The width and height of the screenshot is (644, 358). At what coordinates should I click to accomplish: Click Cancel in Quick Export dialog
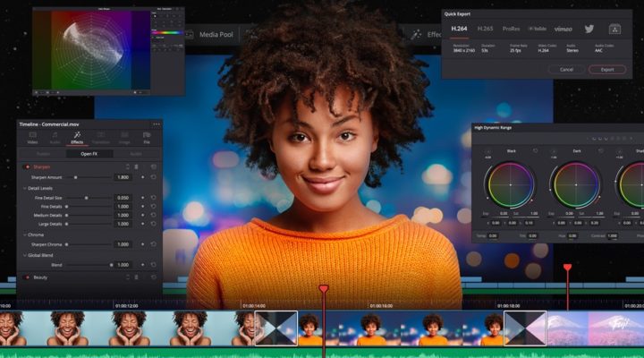(x=566, y=70)
